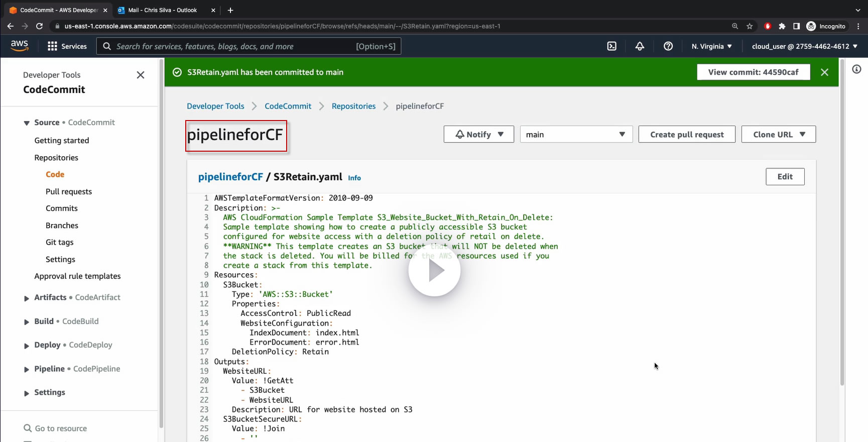Open the Notify dropdown
The height and width of the screenshot is (442, 868).
coord(479,135)
